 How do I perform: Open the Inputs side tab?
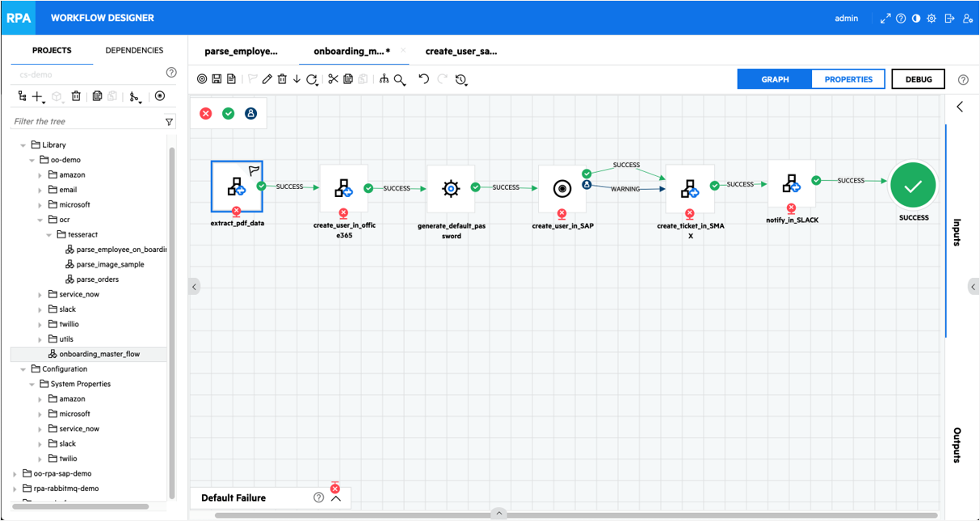click(957, 232)
